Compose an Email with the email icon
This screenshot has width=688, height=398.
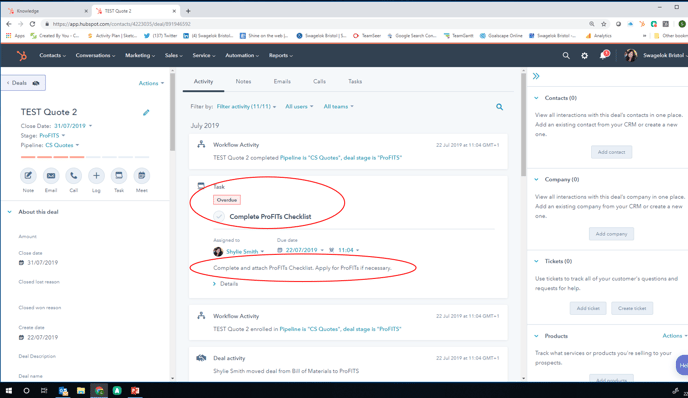click(x=51, y=176)
